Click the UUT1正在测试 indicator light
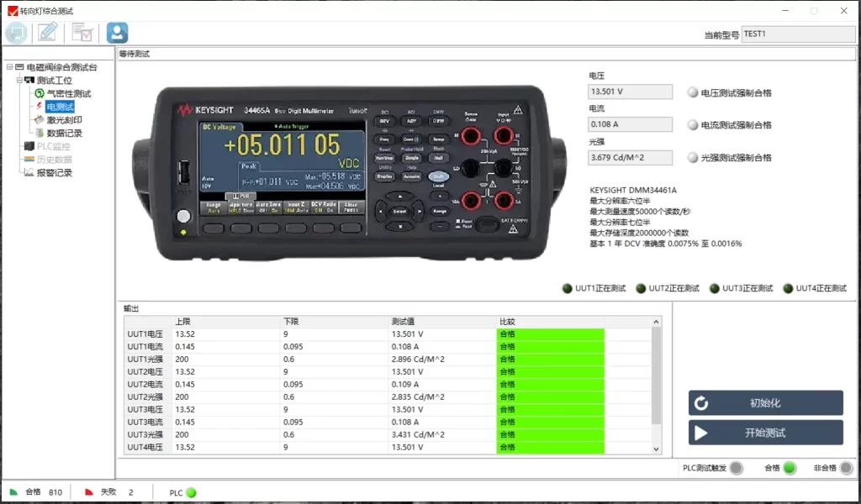Viewport: 861px width, 504px height. point(568,288)
